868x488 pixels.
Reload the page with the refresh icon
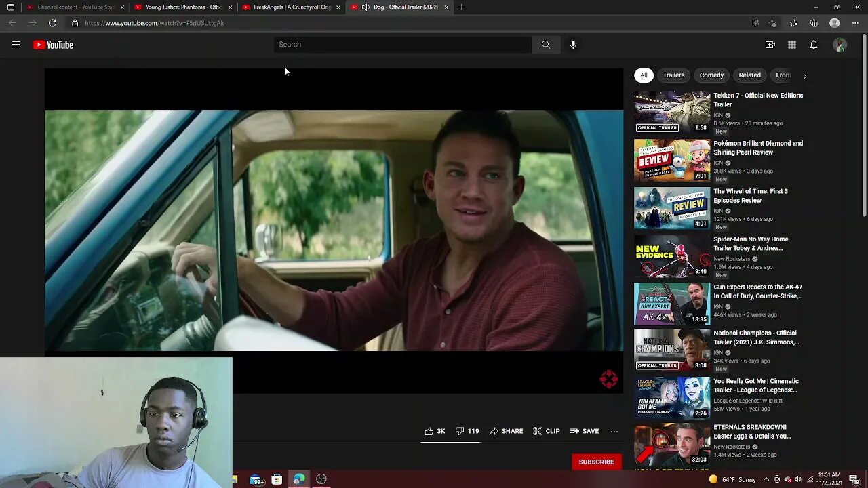(x=52, y=23)
